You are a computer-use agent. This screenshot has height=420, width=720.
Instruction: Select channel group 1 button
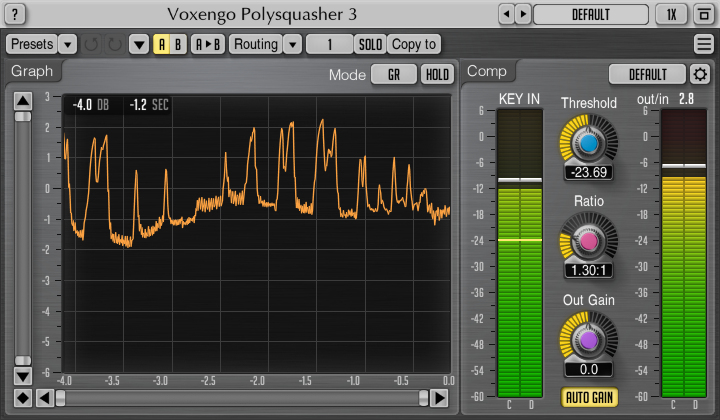[329, 45]
